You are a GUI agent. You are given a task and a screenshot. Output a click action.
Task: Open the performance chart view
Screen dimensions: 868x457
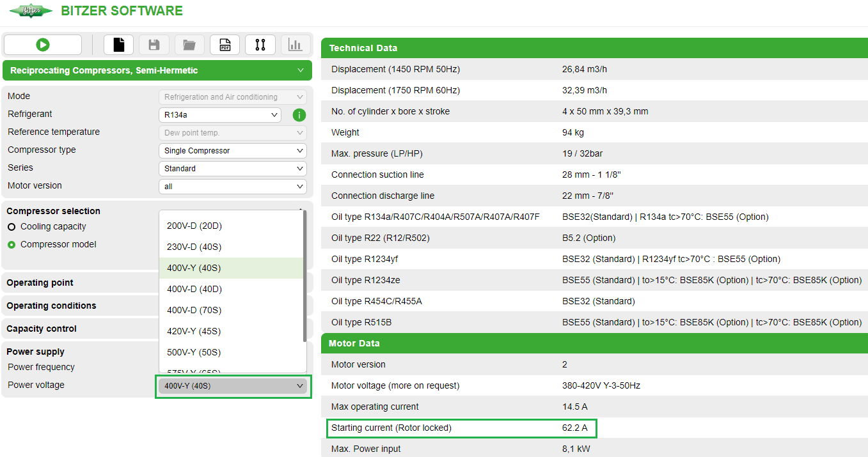(x=296, y=45)
